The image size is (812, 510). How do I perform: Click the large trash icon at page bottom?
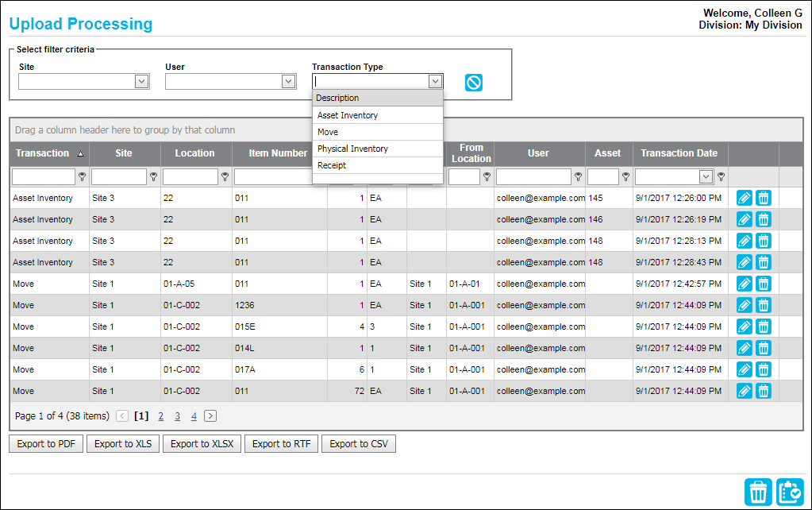[758, 492]
